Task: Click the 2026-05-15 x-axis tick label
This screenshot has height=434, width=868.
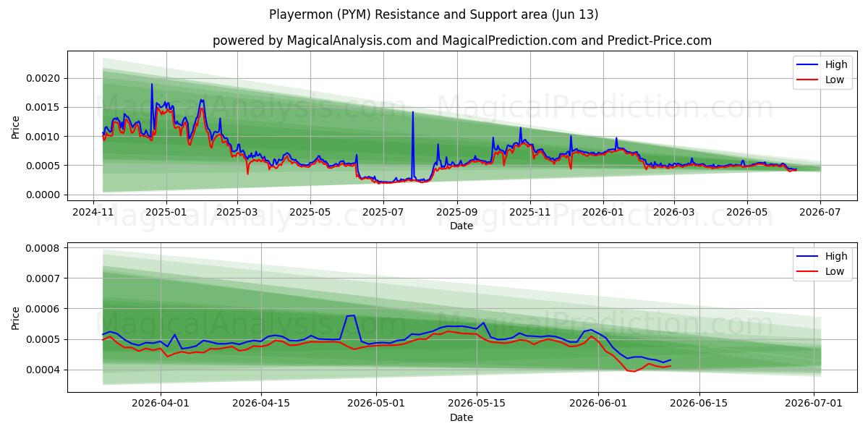Action: click(x=475, y=404)
